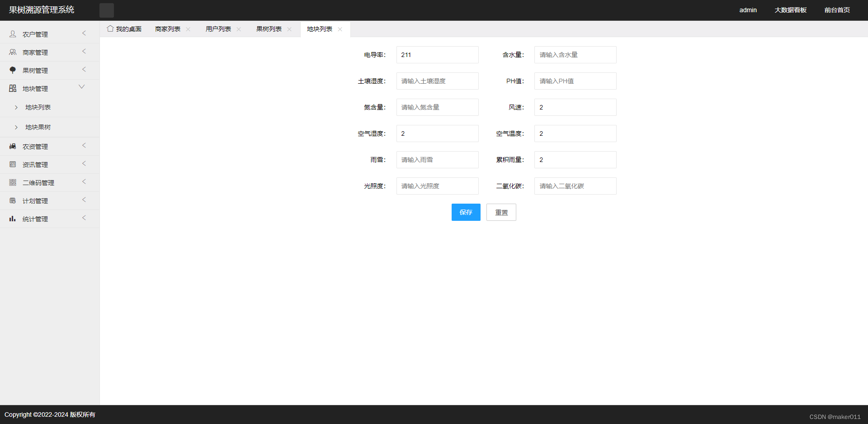868x424 pixels.
Task: Click the 统计管理 menu label
Action: (35, 219)
